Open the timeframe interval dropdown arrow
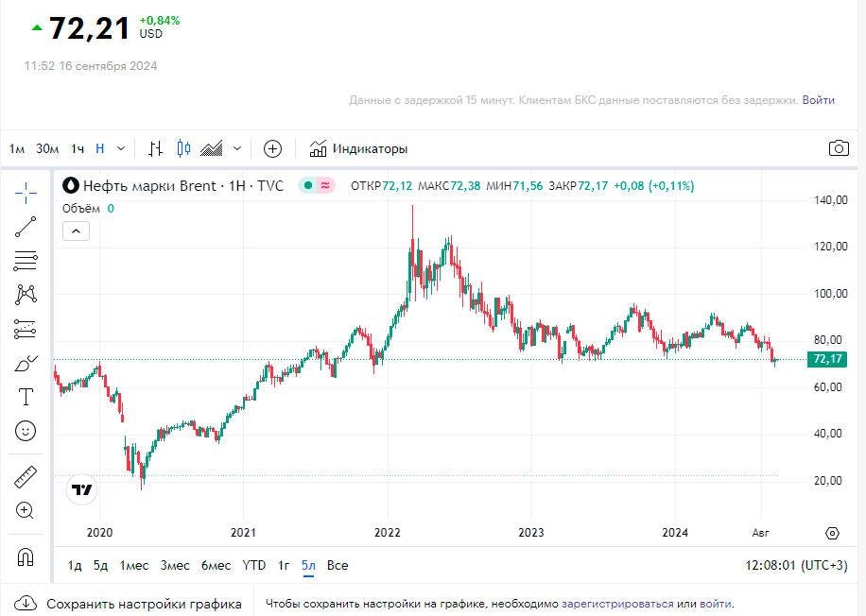This screenshot has height=616, width=866. click(121, 148)
